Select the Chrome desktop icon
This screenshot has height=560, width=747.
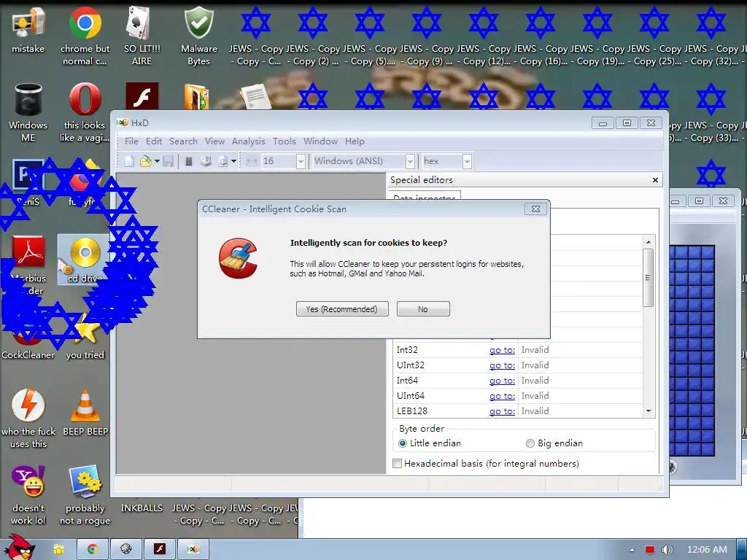point(85,36)
